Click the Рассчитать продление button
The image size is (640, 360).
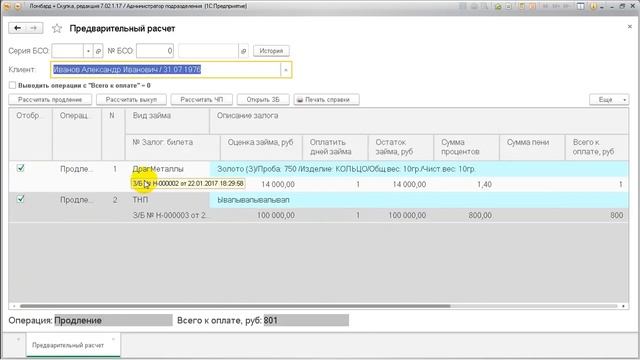point(50,100)
